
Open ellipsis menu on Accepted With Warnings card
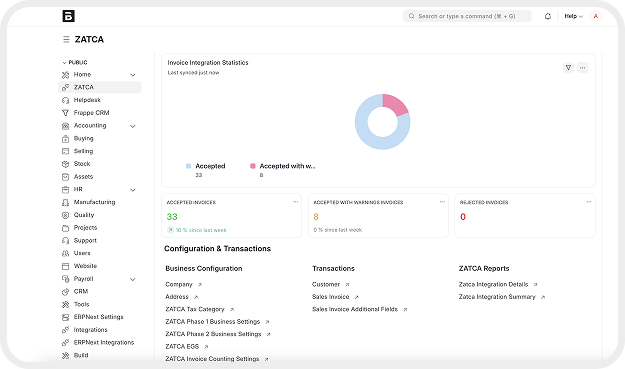pyautogui.click(x=442, y=202)
